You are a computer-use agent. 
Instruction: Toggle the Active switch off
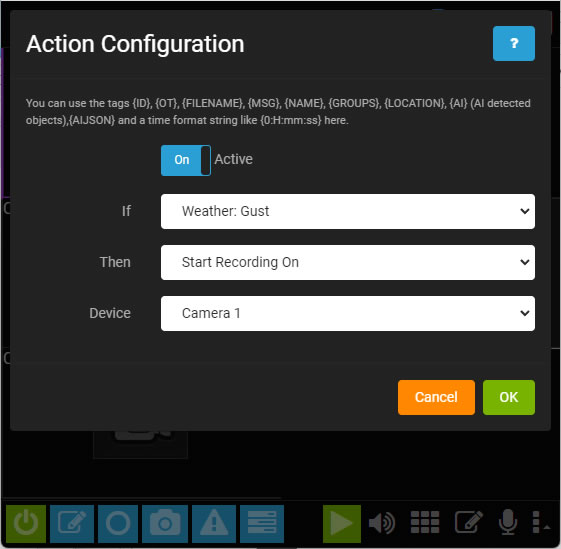click(x=186, y=160)
